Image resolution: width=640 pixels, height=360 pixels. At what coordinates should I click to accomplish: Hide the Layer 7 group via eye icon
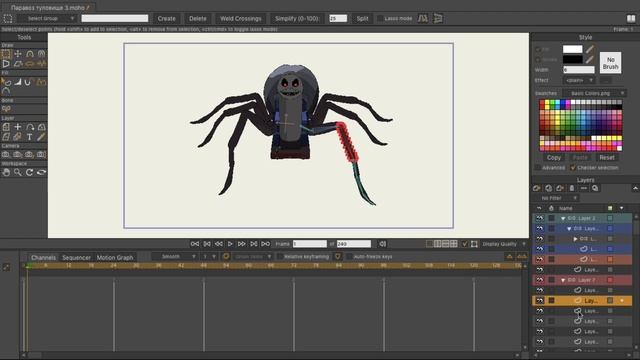(540, 280)
